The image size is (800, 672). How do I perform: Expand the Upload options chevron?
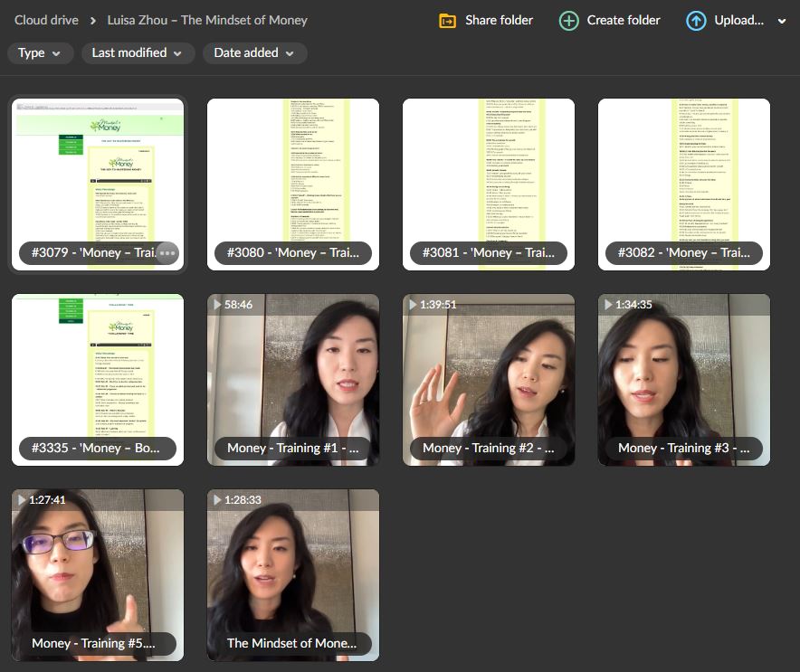click(780, 19)
